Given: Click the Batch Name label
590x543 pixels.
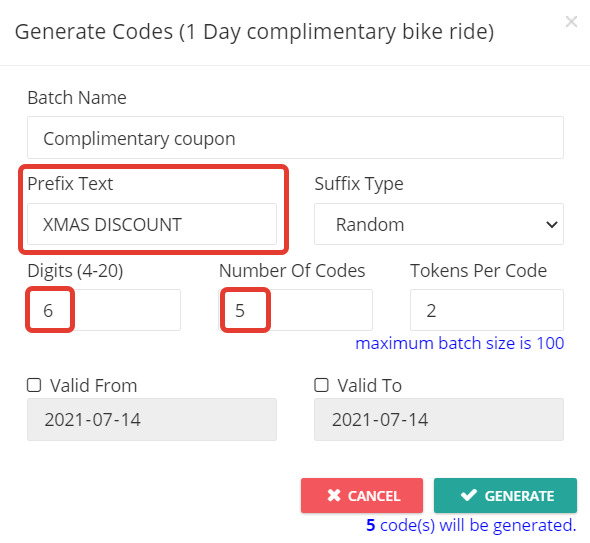Looking at the screenshot, I should (77, 98).
